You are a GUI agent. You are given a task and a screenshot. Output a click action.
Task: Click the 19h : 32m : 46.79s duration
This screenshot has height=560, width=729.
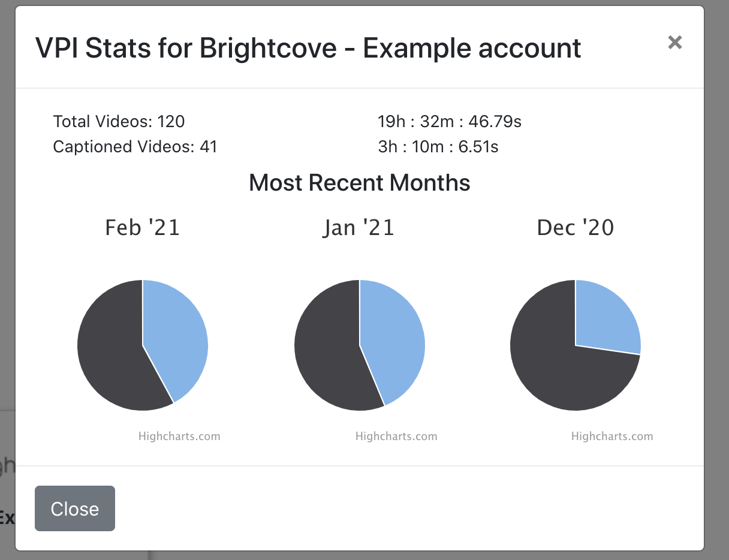point(450,122)
